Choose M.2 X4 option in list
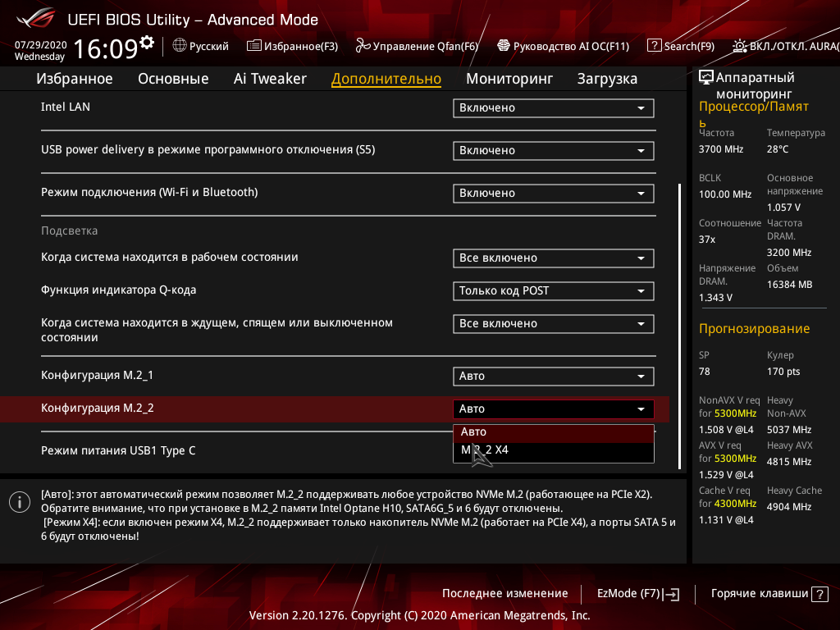Screen dimensions: 840x630 pyautogui.click(x=554, y=450)
